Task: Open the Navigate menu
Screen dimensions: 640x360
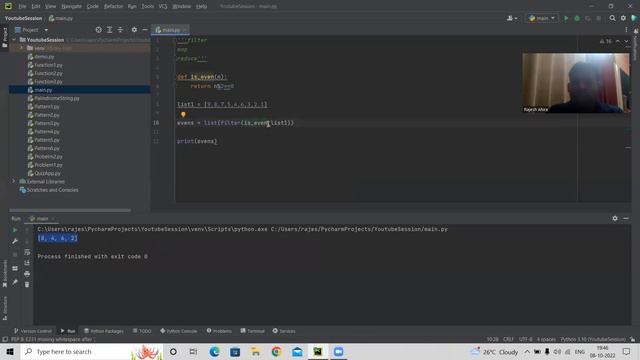Action: point(71,7)
